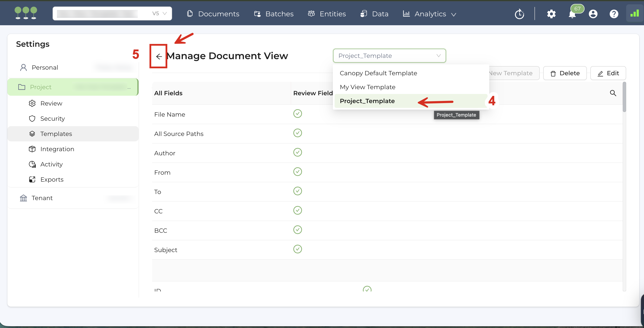Image resolution: width=644 pixels, height=328 pixels.
Task: Click the green bar chart icon
Action: tap(634, 14)
